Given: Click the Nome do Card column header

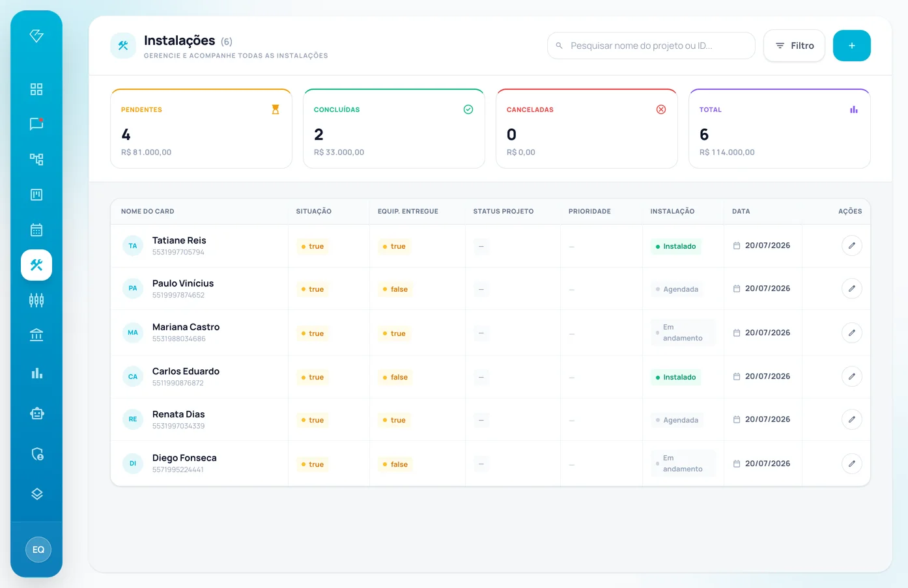Looking at the screenshot, I should [x=148, y=211].
